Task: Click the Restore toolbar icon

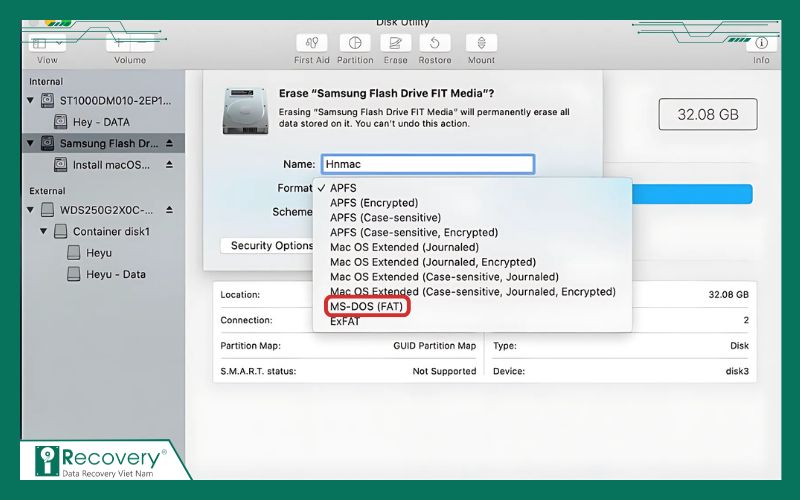Action: coord(435,44)
